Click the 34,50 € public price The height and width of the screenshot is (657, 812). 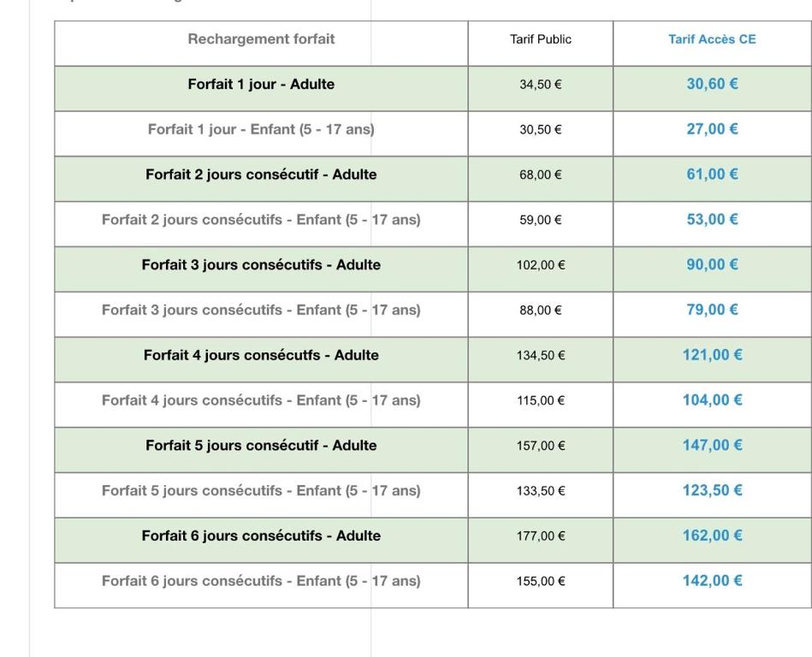click(540, 85)
